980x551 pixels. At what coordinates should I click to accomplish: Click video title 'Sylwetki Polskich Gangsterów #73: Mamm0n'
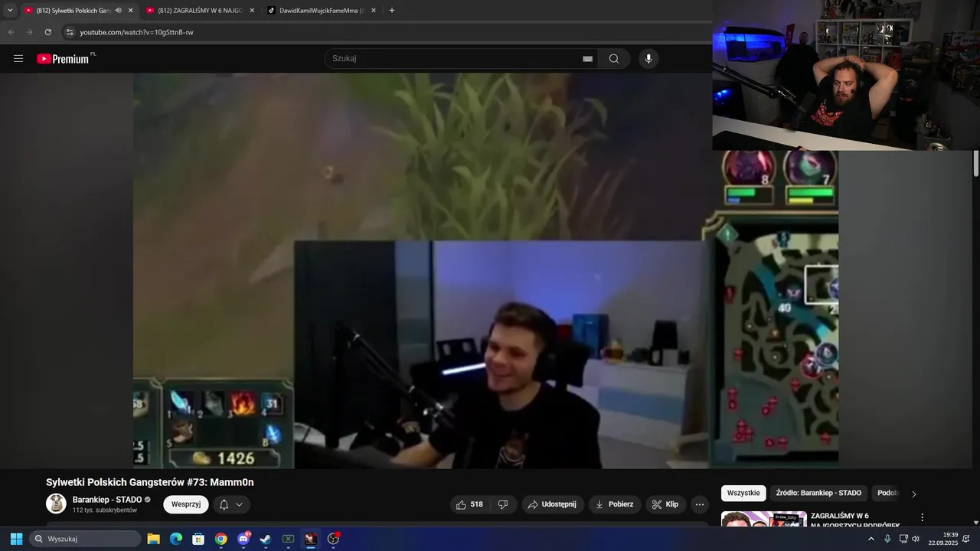150,482
